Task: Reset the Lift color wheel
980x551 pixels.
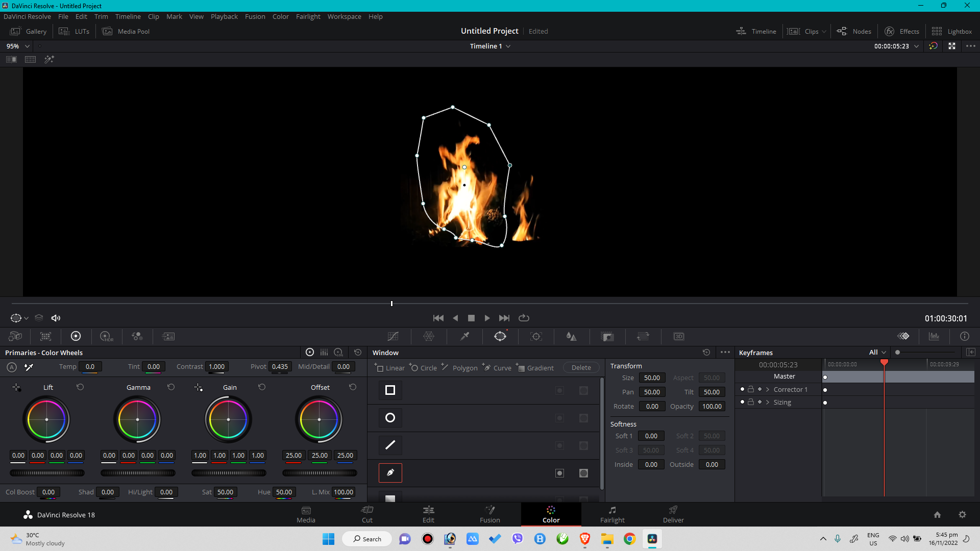Action: [80, 387]
